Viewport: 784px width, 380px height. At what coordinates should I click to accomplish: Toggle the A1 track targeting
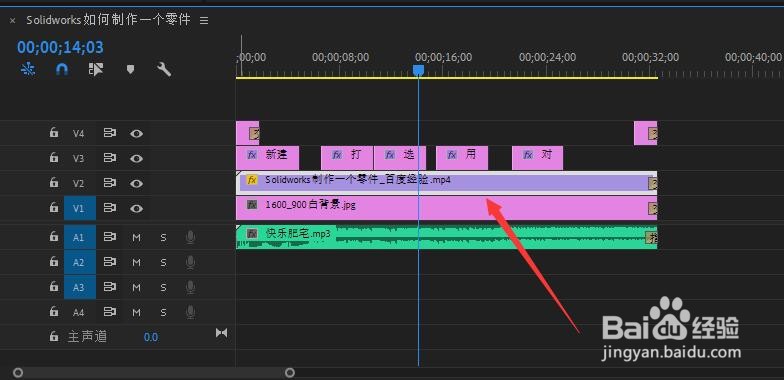click(x=80, y=238)
